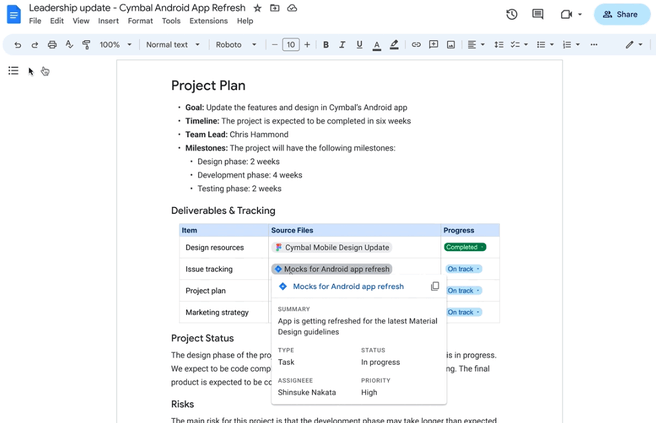Open On track chip for Issue tracking
This screenshot has height=423, width=656.
(x=464, y=269)
